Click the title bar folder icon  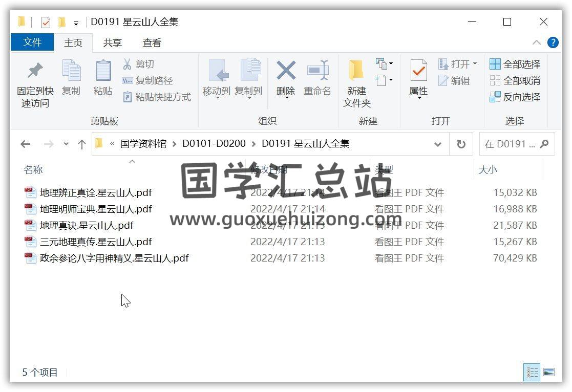click(x=22, y=22)
